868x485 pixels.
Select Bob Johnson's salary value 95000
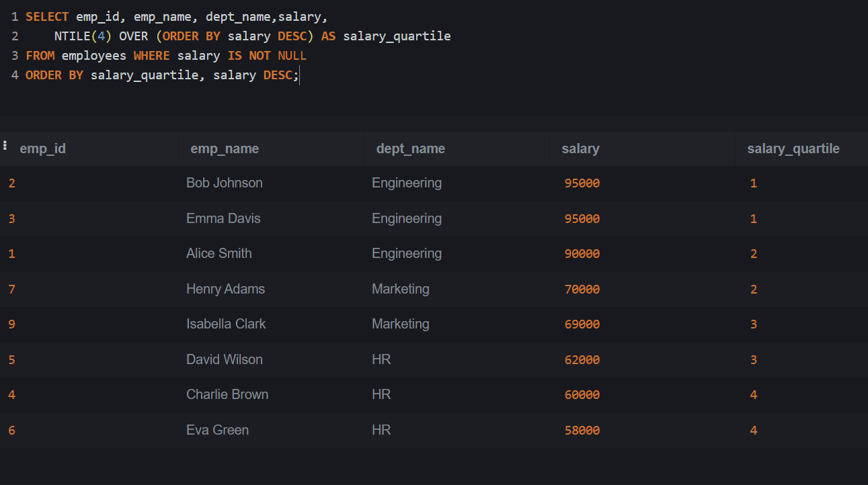pos(582,183)
